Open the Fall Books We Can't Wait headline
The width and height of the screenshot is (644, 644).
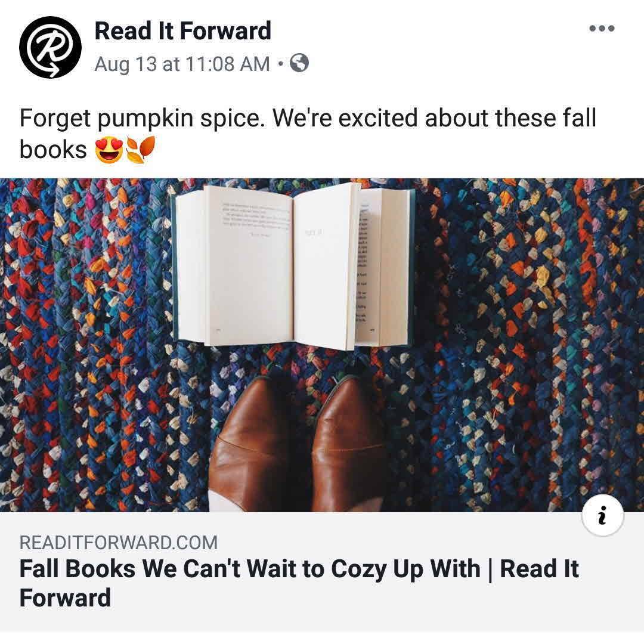(299, 583)
